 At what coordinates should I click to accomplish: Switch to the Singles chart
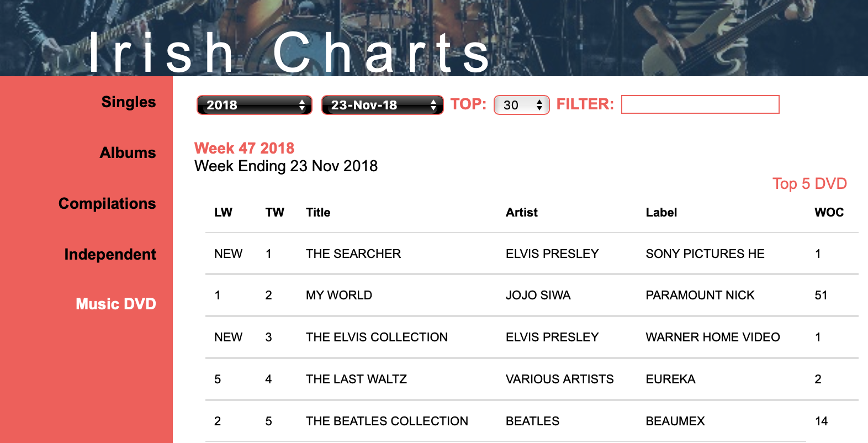click(x=128, y=102)
